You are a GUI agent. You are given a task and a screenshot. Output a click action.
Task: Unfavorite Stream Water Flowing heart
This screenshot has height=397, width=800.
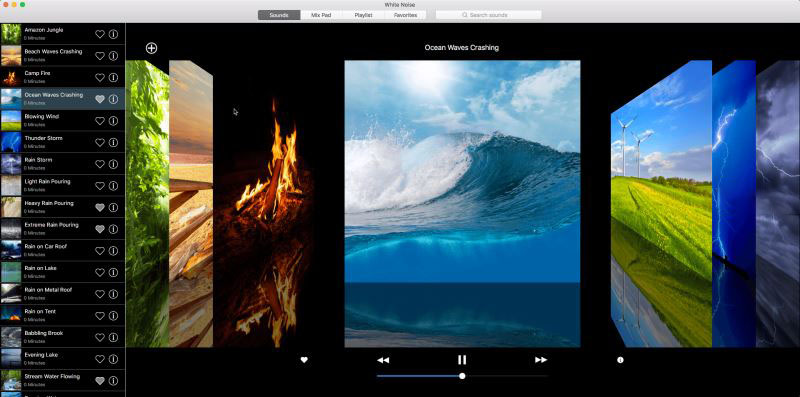coord(100,381)
